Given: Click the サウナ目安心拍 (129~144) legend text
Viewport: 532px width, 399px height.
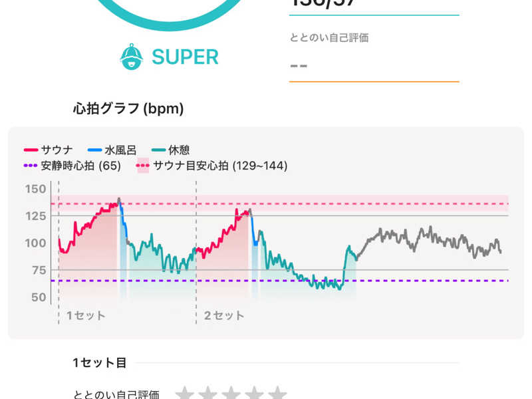Looking at the screenshot, I should (x=220, y=166).
